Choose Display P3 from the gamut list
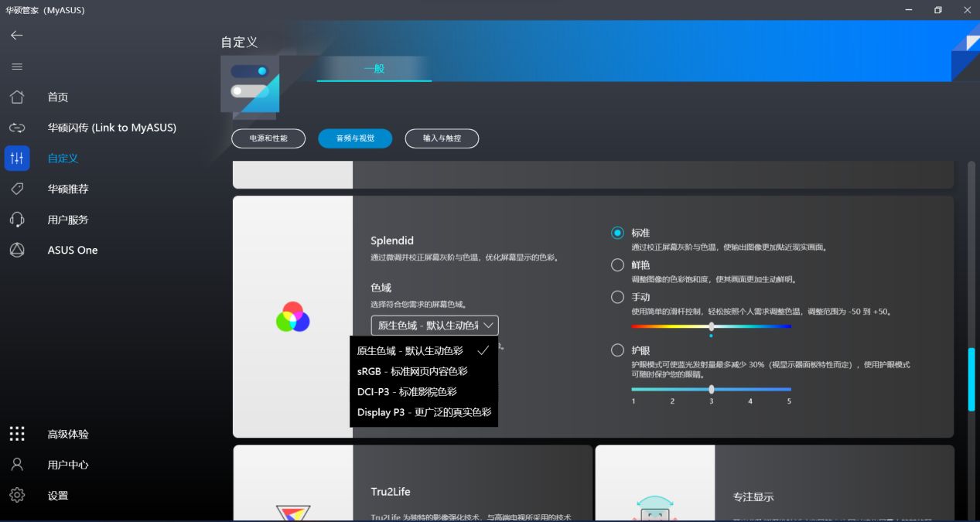This screenshot has height=522, width=980. point(424,412)
